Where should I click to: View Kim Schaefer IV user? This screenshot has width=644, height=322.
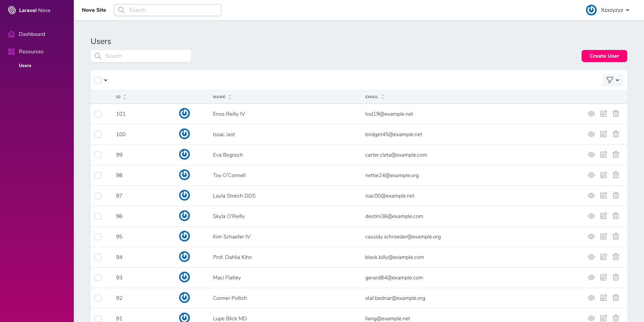pos(591,236)
